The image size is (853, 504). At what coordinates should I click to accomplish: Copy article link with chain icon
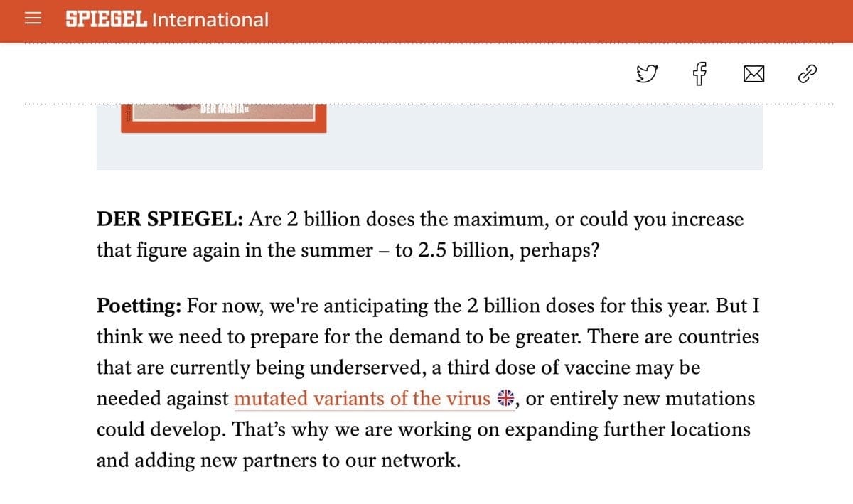pos(809,73)
